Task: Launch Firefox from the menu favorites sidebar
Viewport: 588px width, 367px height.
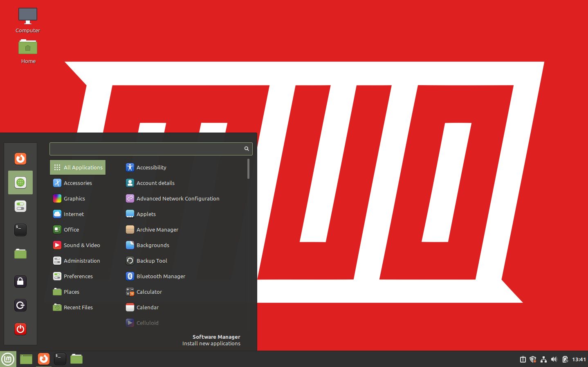Action: pos(20,159)
